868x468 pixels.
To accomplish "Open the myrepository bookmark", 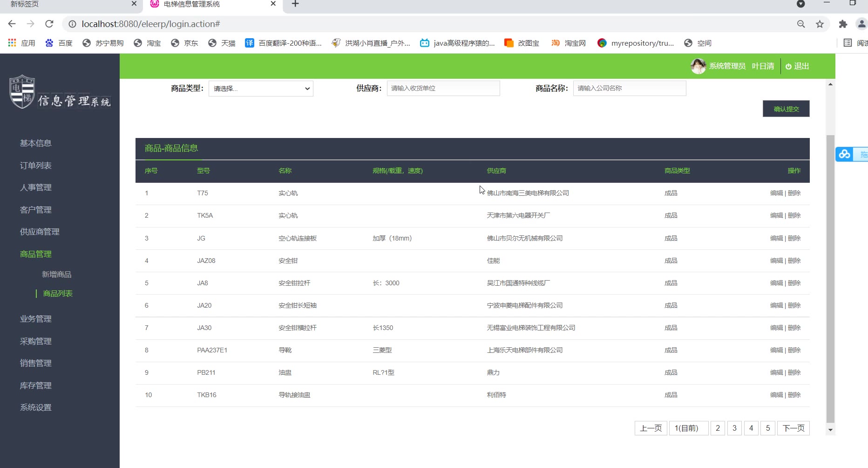I will [x=636, y=43].
